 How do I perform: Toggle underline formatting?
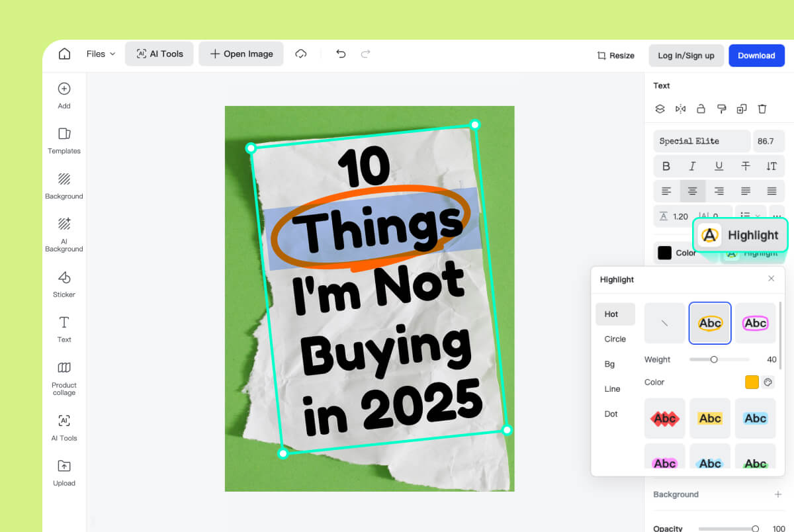tap(719, 166)
